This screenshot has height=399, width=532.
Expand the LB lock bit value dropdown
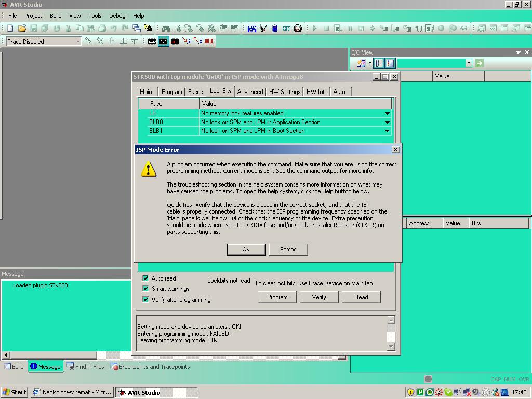(x=387, y=113)
